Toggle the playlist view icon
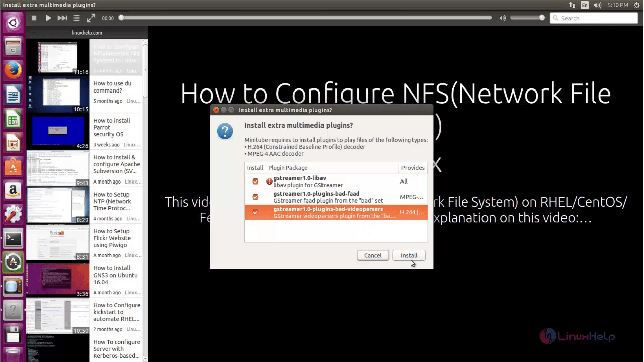The height and width of the screenshot is (362, 644). coord(76,18)
